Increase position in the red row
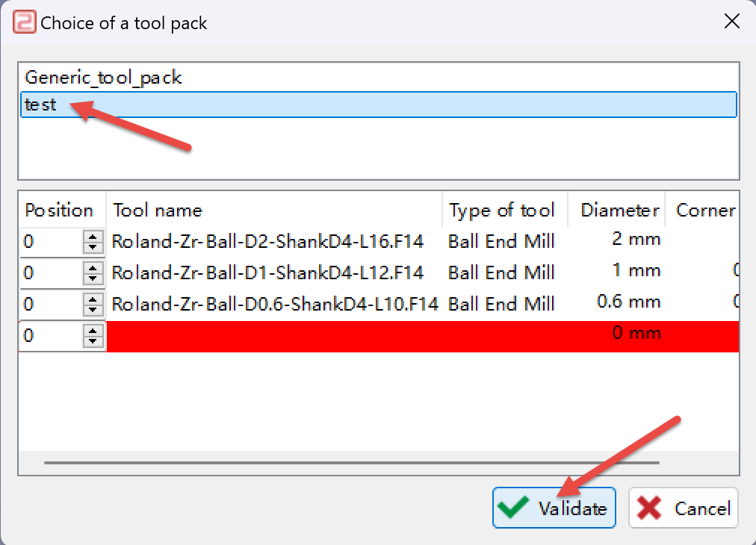Screen dimensions: 756x545 coord(93,330)
